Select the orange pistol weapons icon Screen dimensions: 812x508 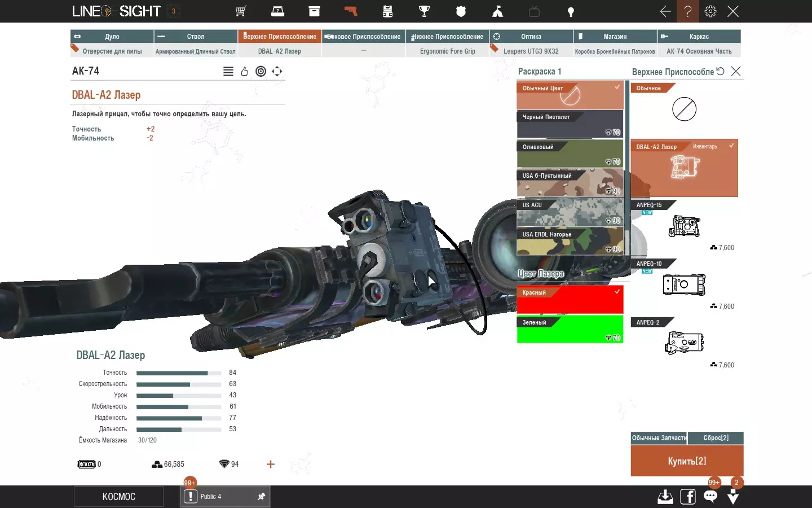tap(351, 11)
